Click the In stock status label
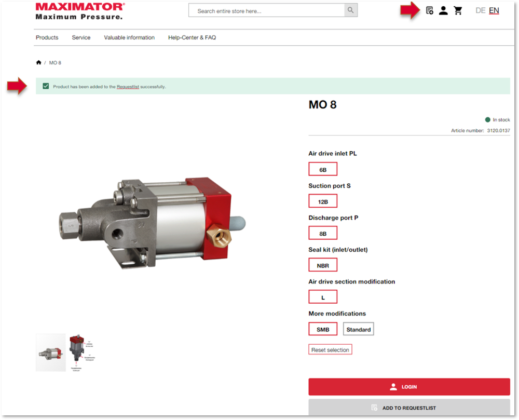 click(501, 120)
